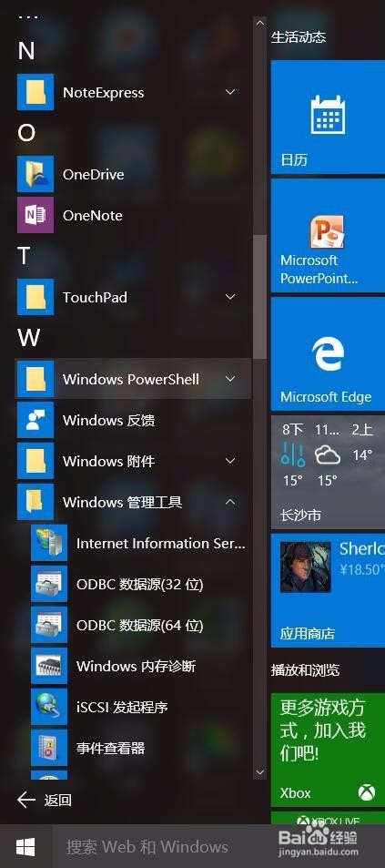The width and height of the screenshot is (385, 868).
Task: Click the iSCSI 发起程序 globe icon
Action: (x=48, y=707)
